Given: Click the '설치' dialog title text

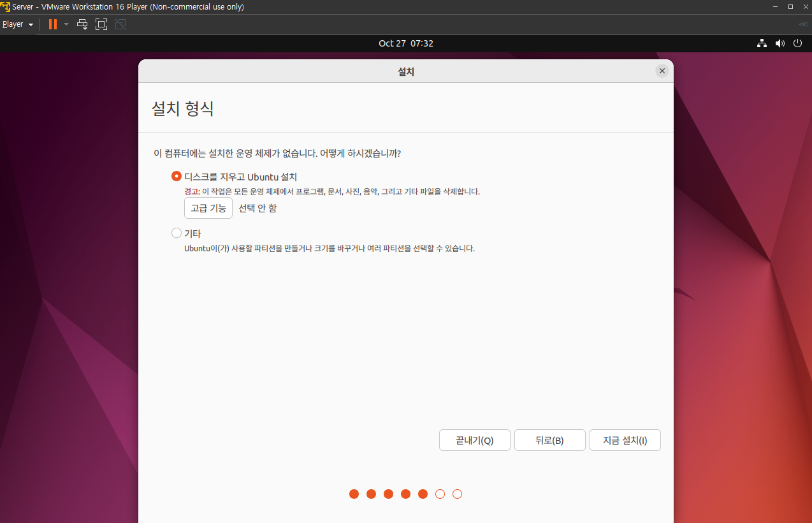Looking at the screenshot, I should pyautogui.click(x=406, y=72).
